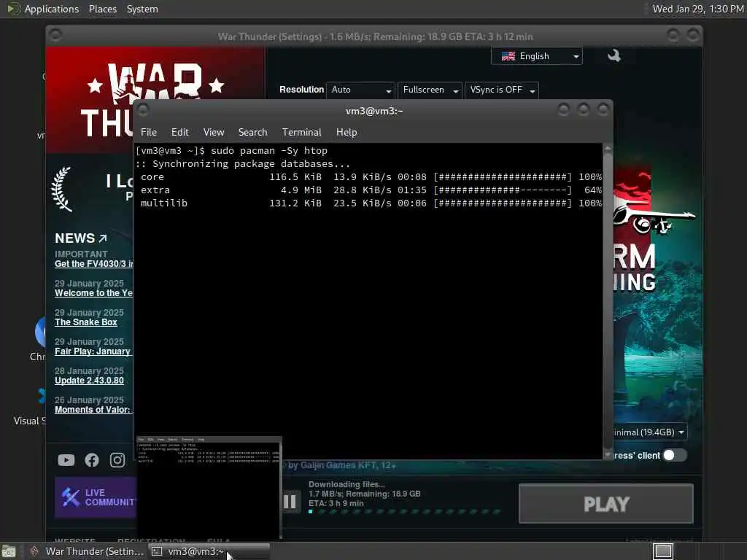The height and width of the screenshot is (560, 747).
Task: Click the NEWS heading
Action: (75, 238)
